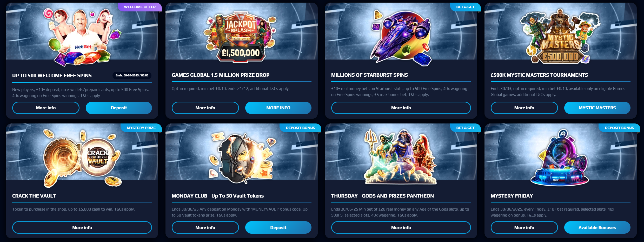Open the Mystery Friday promotion title
The width and height of the screenshot is (644, 242).
click(512, 196)
